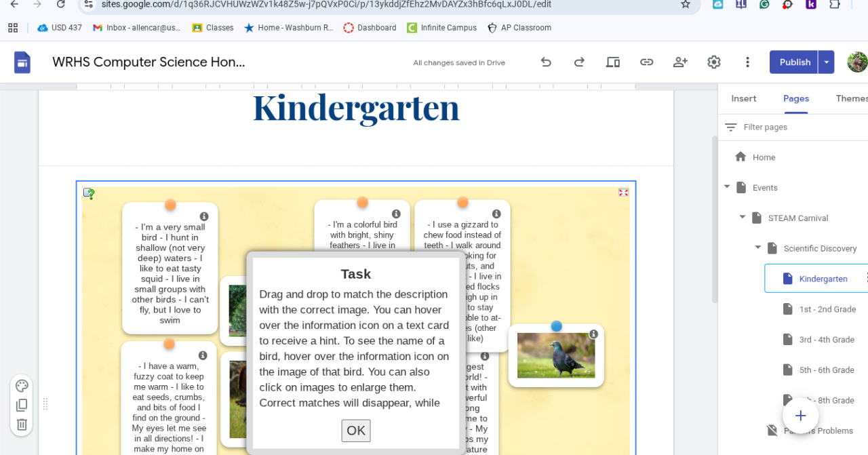Select the Home page
The width and height of the screenshot is (868, 455).
pos(764,157)
